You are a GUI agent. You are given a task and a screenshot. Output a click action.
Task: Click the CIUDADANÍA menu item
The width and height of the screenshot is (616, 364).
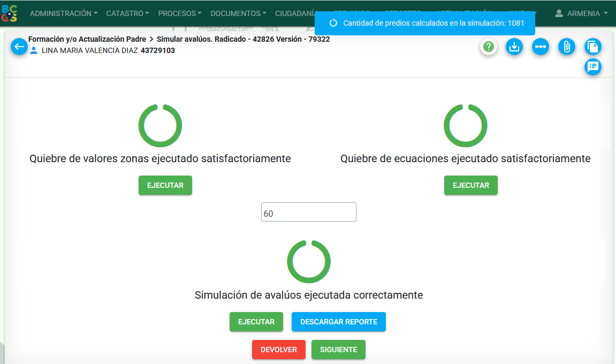[x=295, y=13]
